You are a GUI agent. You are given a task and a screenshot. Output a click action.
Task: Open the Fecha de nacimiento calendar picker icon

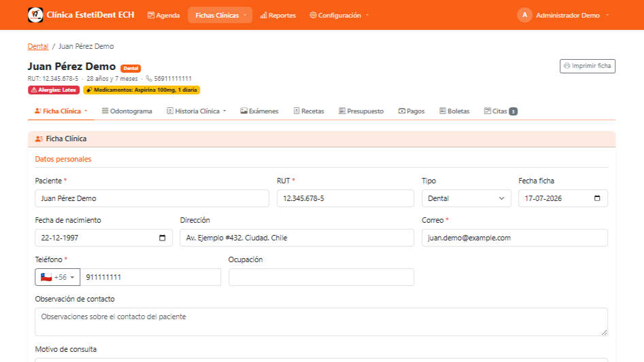[163, 238]
